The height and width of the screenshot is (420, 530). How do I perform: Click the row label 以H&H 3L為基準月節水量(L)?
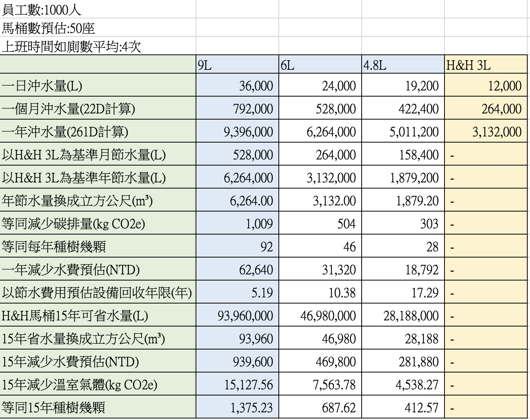click(98, 154)
